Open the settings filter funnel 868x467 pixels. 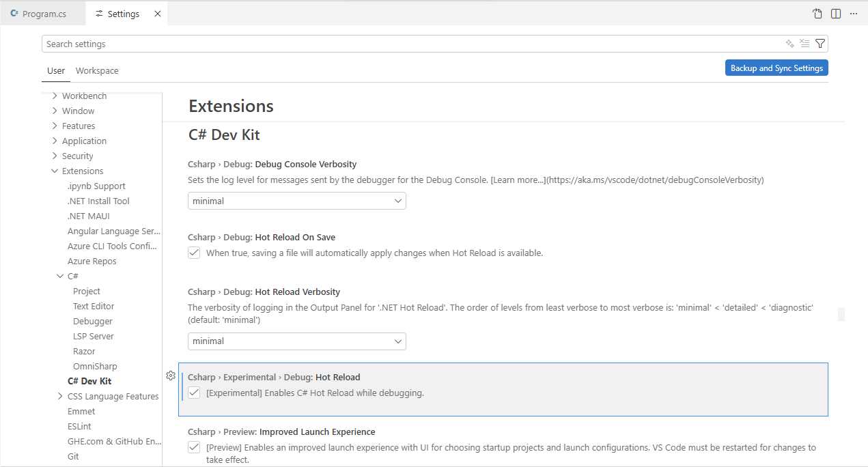click(820, 44)
